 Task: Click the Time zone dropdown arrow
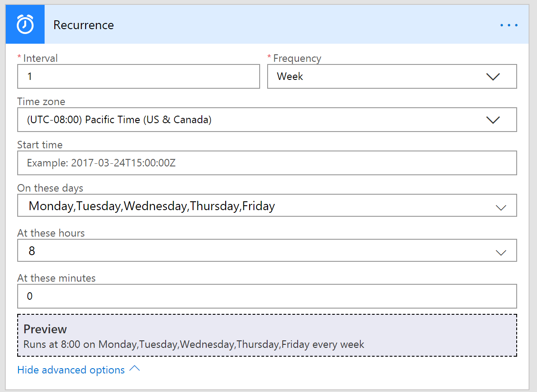[x=492, y=120]
